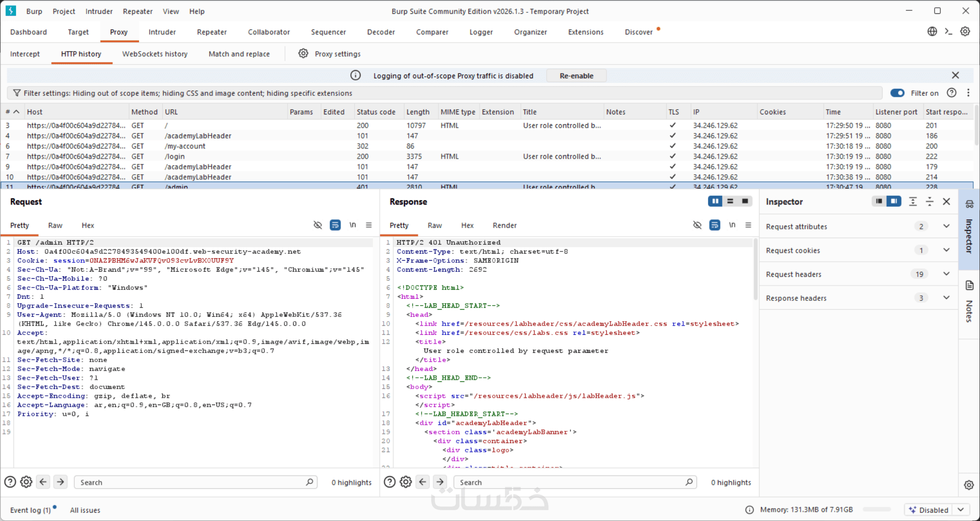Click magnifier icon in Request search box
Image resolution: width=980 pixels, height=521 pixels.
pyautogui.click(x=310, y=482)
